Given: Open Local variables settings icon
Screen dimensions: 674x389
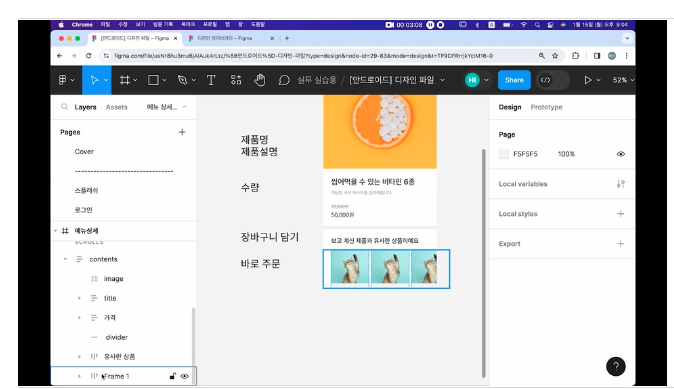Looking at the screenshot, I should click(621, 184).
